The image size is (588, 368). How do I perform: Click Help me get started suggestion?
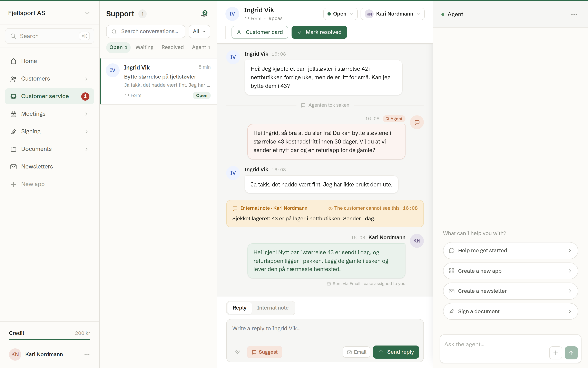510,251
